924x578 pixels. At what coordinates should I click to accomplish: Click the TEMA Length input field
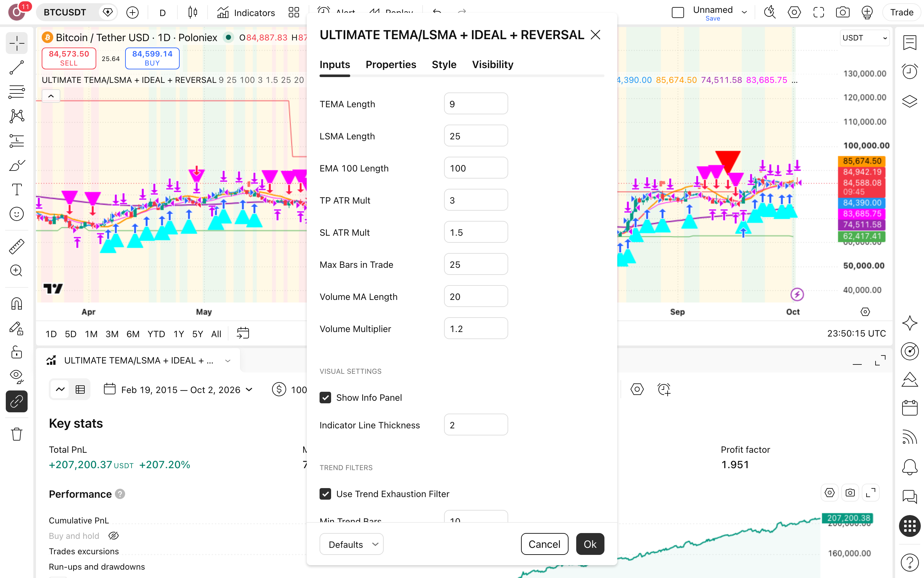point(476,104)
